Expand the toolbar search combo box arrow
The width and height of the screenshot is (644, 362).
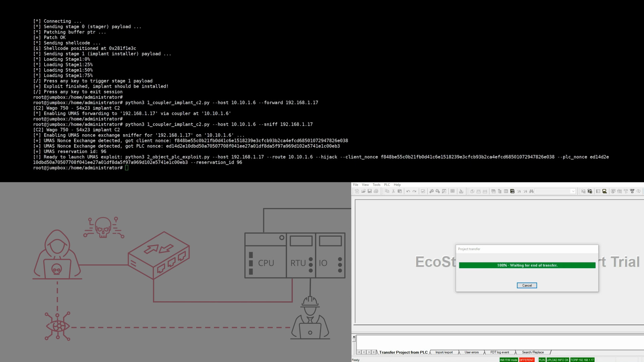click(573, 191)
